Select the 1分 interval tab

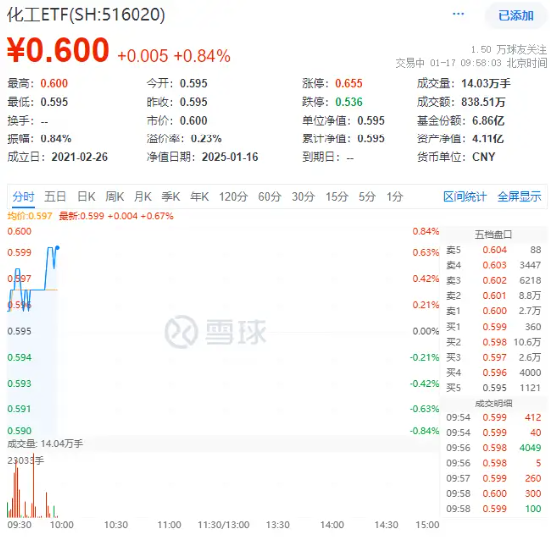[x=395, y=196]
